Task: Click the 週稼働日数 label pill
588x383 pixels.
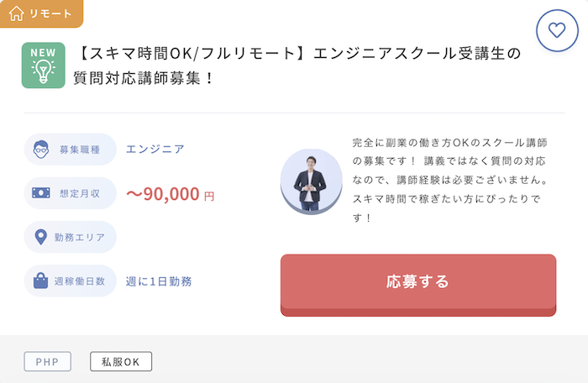Action: tap(70, 281)
